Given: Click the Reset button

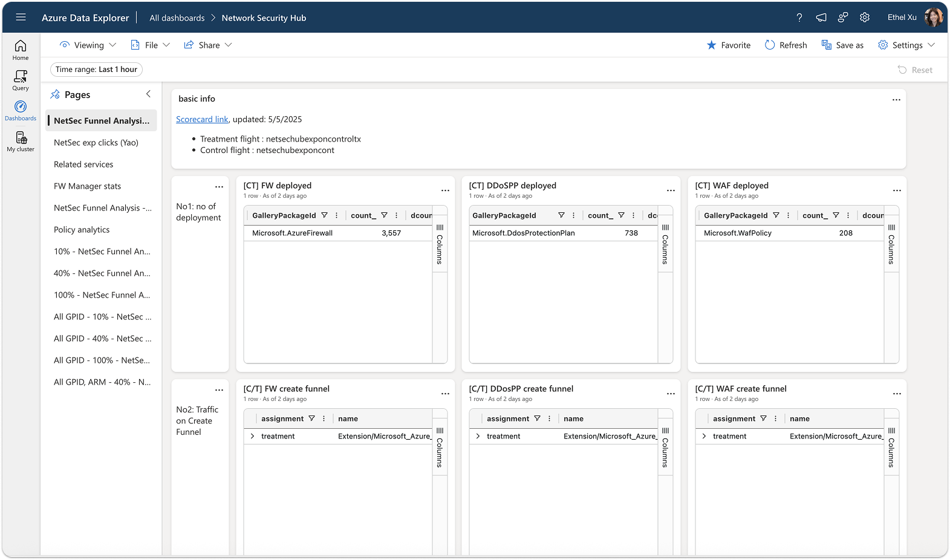Looking at the screenshot, I should tap(915, 70).
